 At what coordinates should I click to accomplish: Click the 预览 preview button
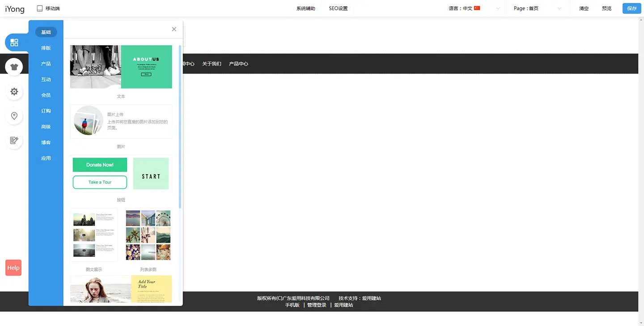pyautogui.click(x=606, y=8)
